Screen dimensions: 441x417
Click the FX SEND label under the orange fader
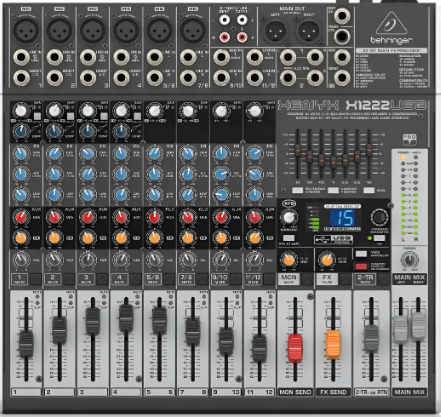(333, 392)
